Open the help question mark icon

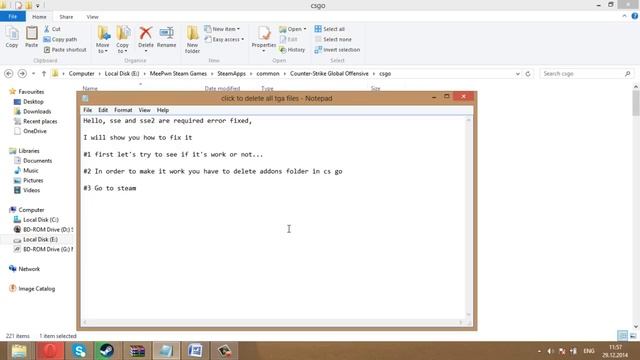point(635,16)
